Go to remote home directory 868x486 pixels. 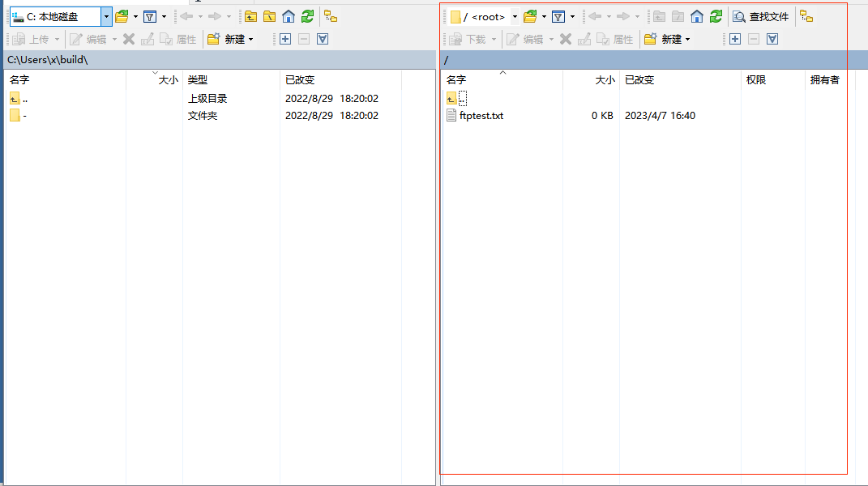[697, 16]
